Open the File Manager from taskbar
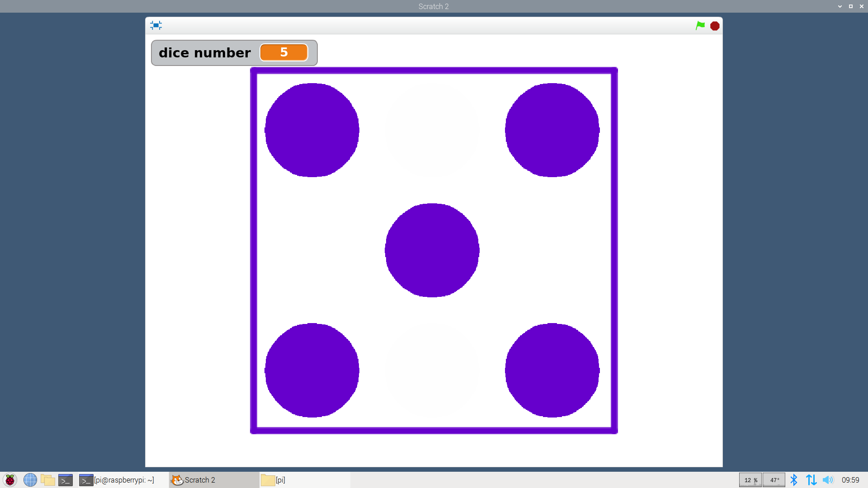868x488 pixels. [48, 480]
